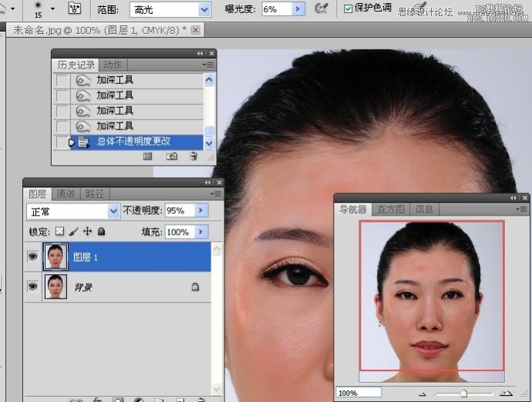Image resolution: width=532 pixels, height=402 pixels.
Task: Expand the 不透明度 slider arrow
Action: click(x=202, y=211)
